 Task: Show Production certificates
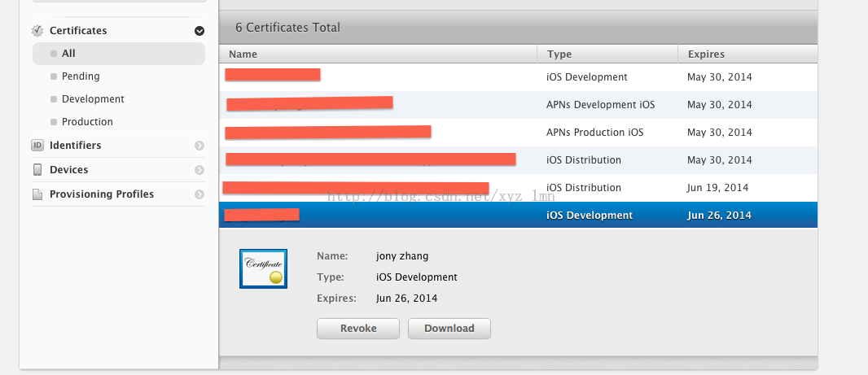click(87, 122)
